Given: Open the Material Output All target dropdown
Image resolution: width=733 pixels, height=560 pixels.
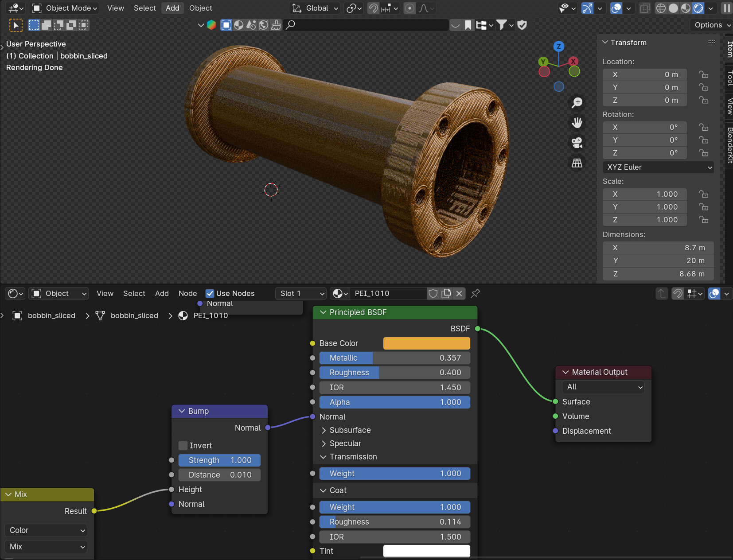Looking at the screenshot, I should pyautogui.click(x=603, y=387).
